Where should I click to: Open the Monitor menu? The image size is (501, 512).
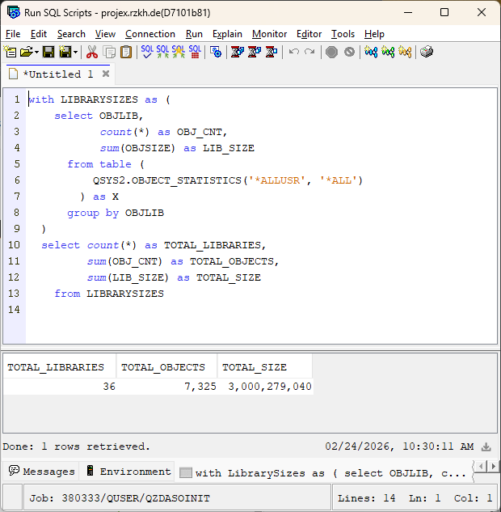coord(269,34)
